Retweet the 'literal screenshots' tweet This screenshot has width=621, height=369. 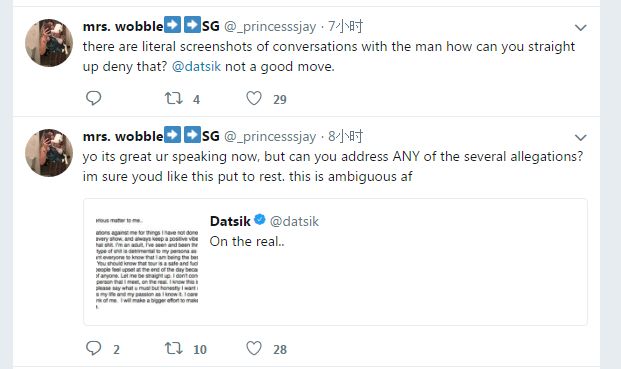[x=173, y=98]
